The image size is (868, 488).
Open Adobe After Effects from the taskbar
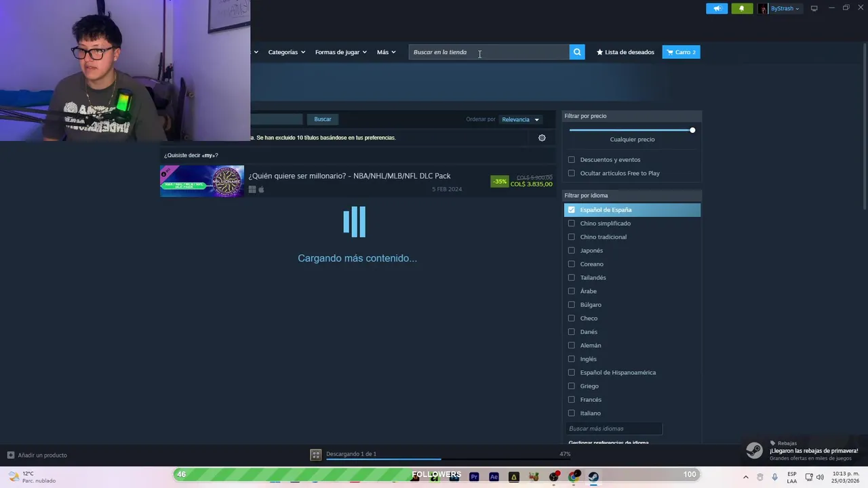[x=494, y=476]
